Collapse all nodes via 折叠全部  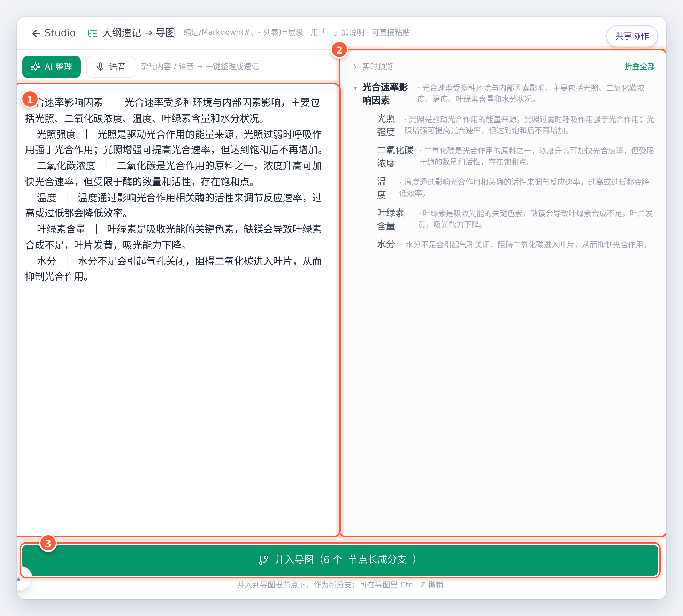[x=639, y=66]
